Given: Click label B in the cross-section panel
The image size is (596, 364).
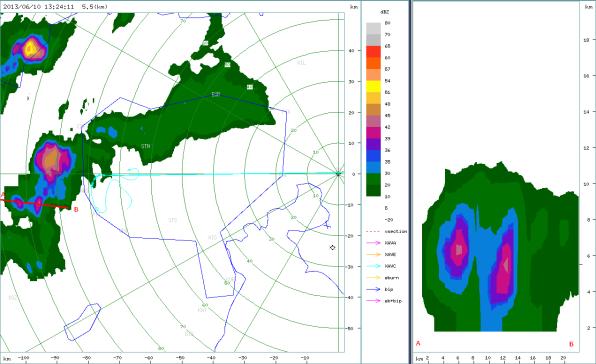Looking at the screenshot, I should tap(571, 344).
